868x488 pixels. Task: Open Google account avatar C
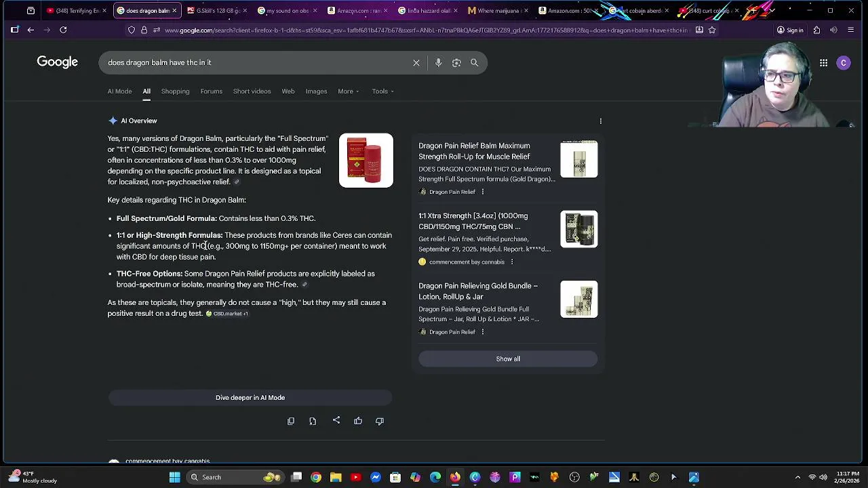pyautogui.click(x=844, y=63)
